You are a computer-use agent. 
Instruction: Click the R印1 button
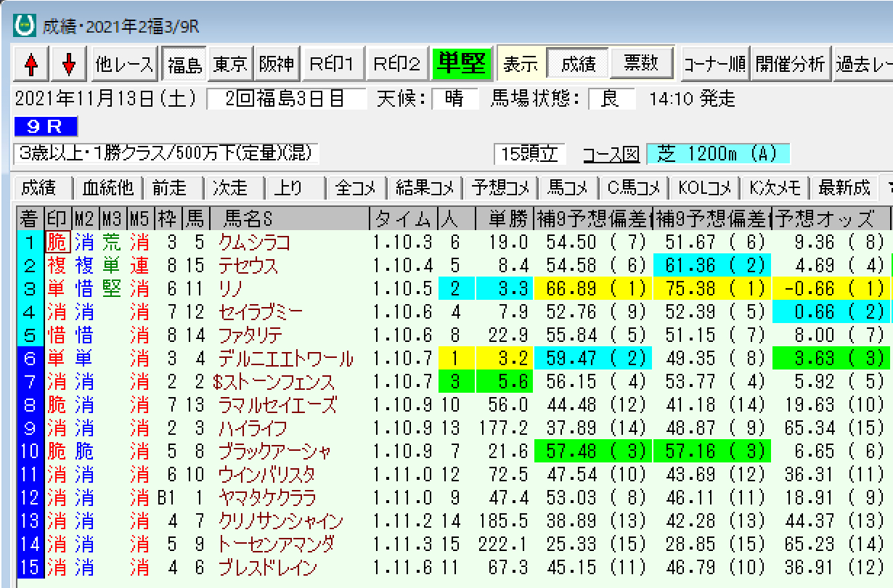click(x=331, y=65)
